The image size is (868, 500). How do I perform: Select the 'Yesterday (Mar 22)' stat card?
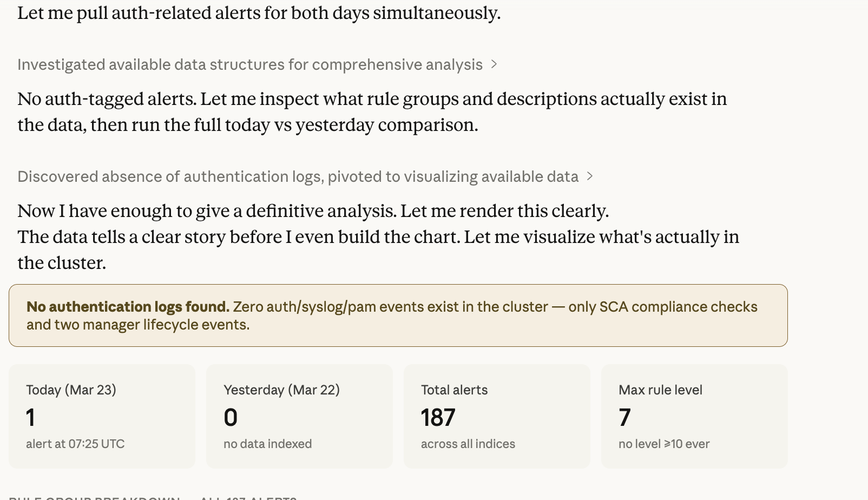pyautogui.click(x=299, y=416)
